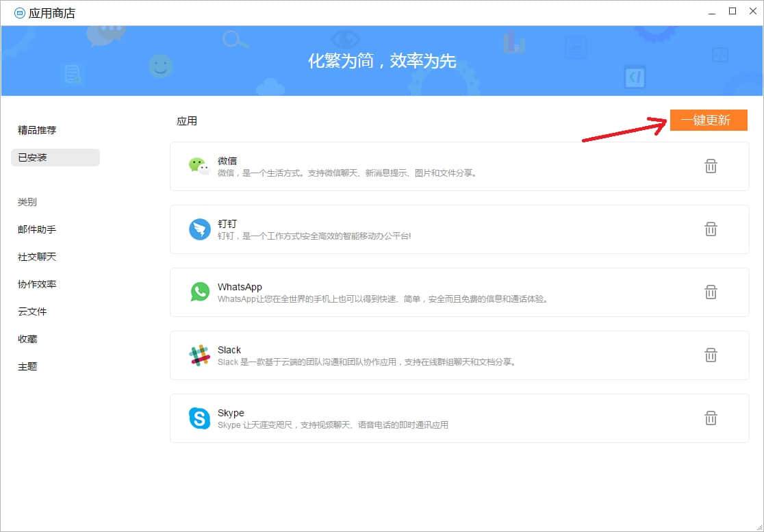Click the 钉钉 app name
Screen dimensions: 764x532
[x=227, y=224]
